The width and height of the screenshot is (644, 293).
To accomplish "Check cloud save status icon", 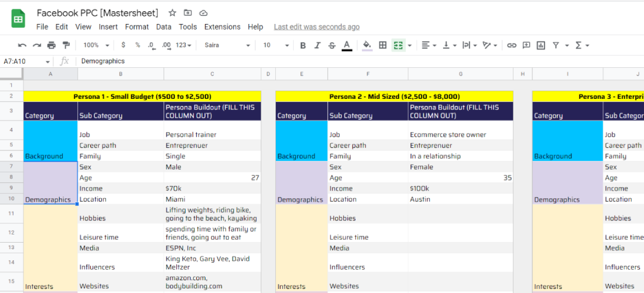I will coord(203,13).
